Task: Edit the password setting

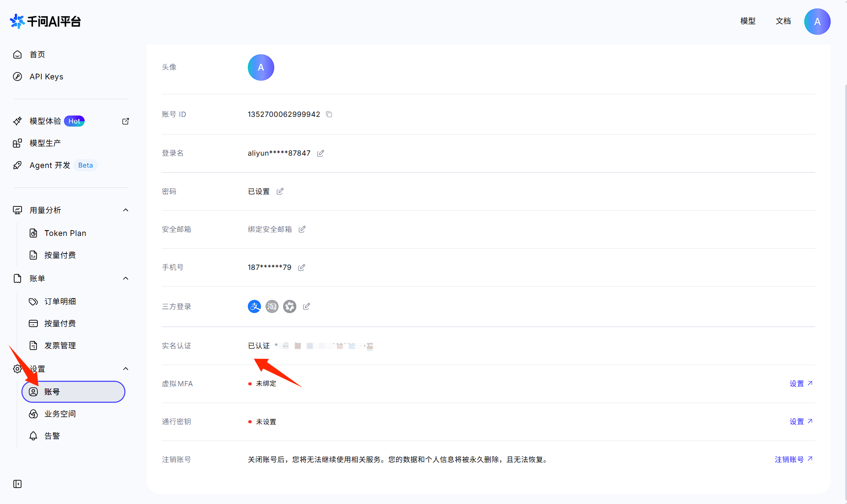Action: tap(280, 191)
